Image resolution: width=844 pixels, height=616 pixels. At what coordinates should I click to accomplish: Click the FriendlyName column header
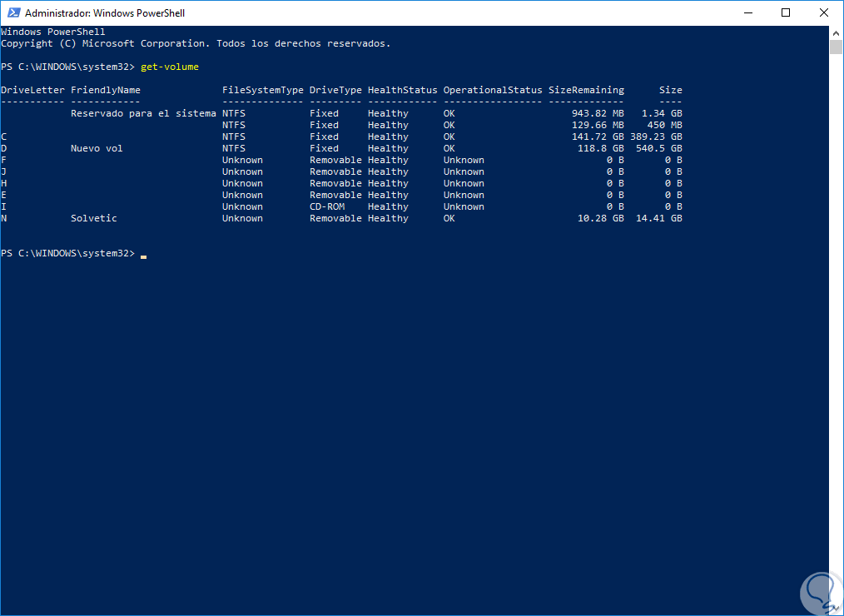(x=106, y=90)
